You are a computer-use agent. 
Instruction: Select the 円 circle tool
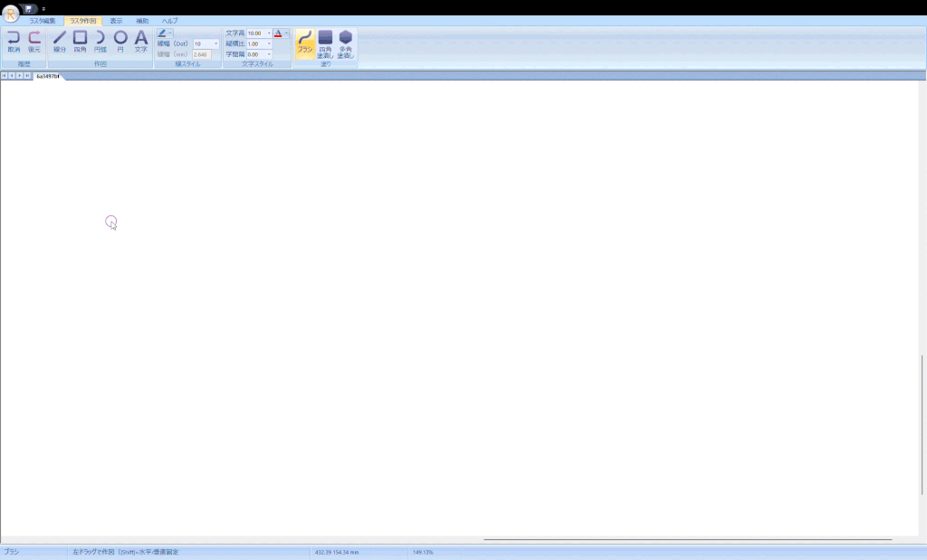[x=120, y=42]
